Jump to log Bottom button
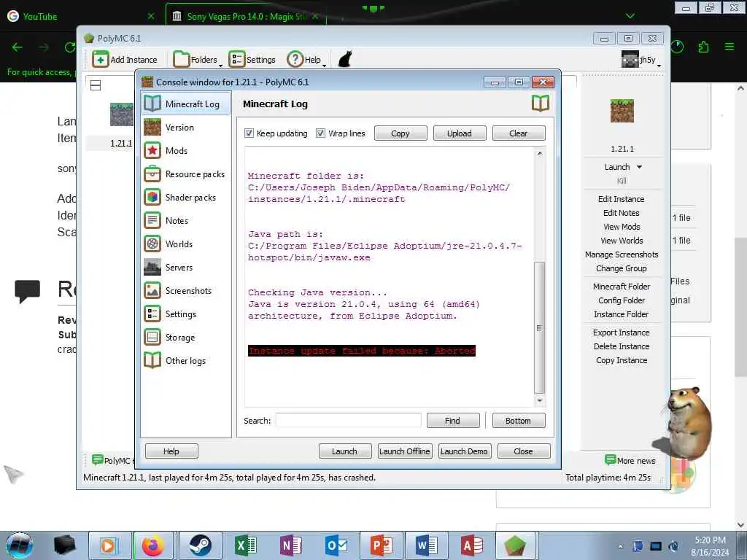Screen dimensions: 747x560 (519, 421)
